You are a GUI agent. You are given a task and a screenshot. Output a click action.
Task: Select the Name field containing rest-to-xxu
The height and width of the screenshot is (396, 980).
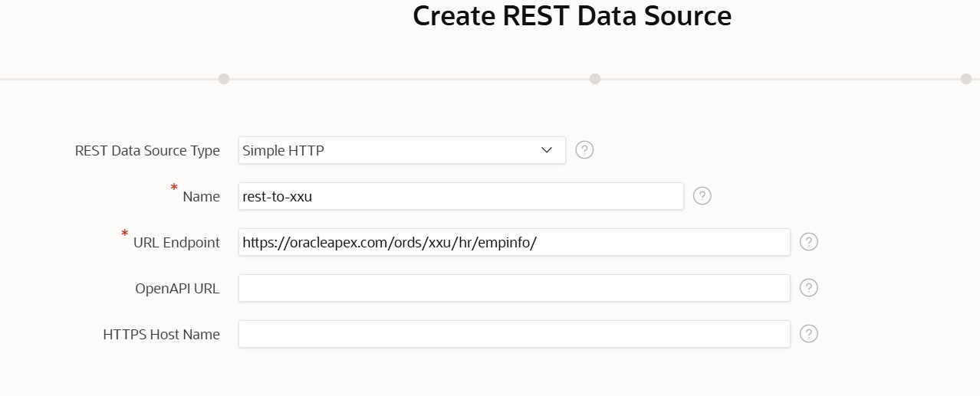click(x=461, y=196)
